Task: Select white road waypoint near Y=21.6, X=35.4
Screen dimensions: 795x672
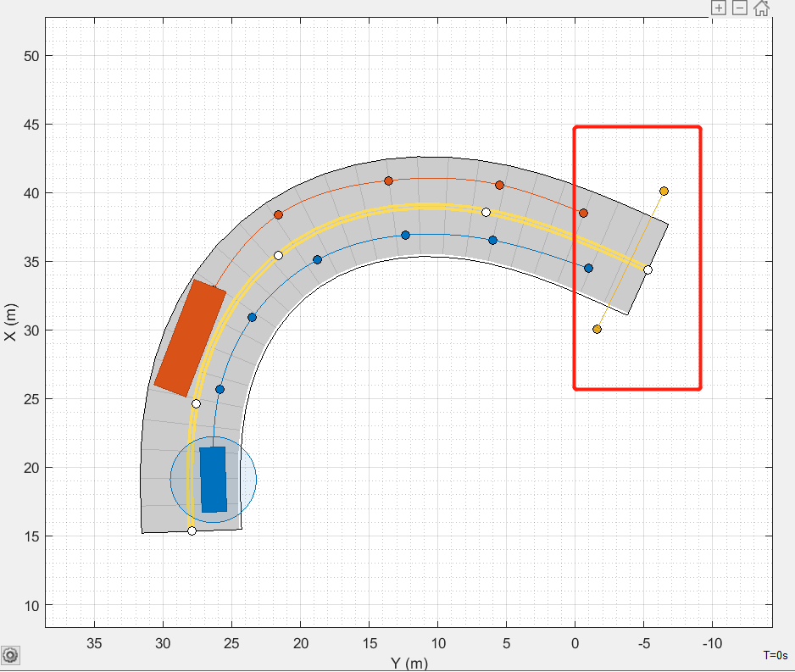Action: pyautogui.click(x=278, y=255)
